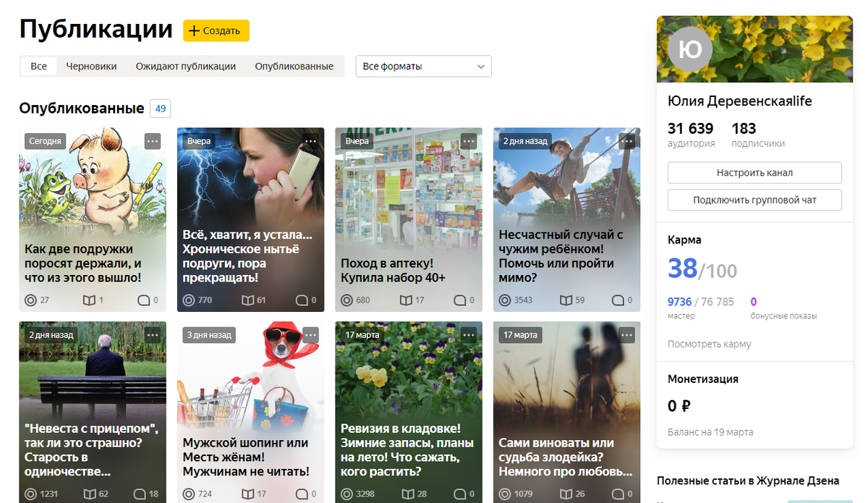The height and width of the screenshot is (503, 868).
Task: Open three-dot menu on 'Всё, хватит, я устала' card
Action: point(310,141)
